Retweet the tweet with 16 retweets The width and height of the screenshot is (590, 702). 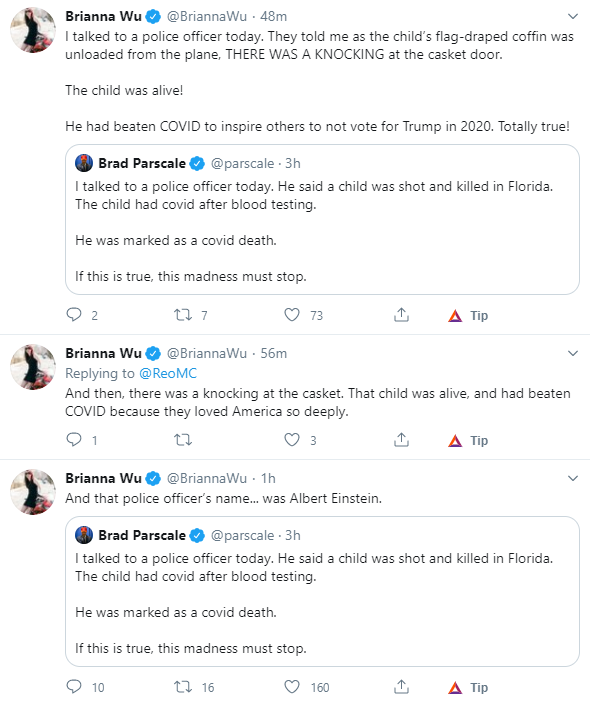tap(183, 686)
